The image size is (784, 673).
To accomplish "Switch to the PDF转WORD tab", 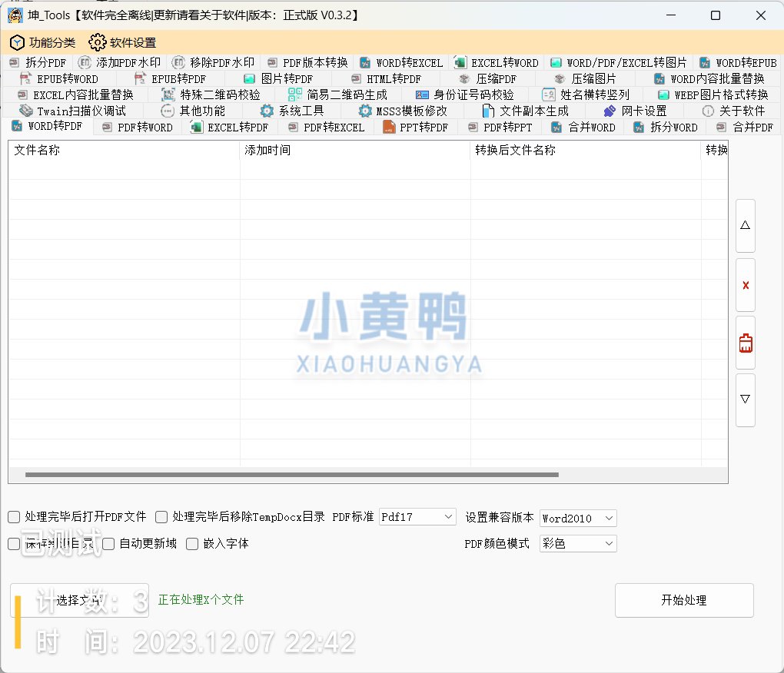I will [x=137, y=127].
